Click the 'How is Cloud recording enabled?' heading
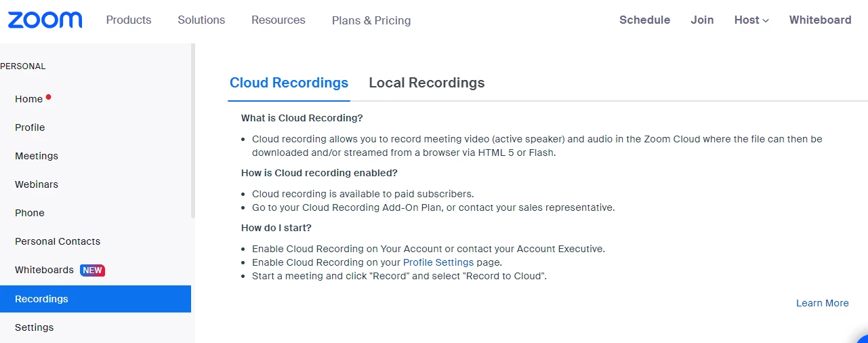The height and width of the screenshot is (343, 868). tap(319, 173)
